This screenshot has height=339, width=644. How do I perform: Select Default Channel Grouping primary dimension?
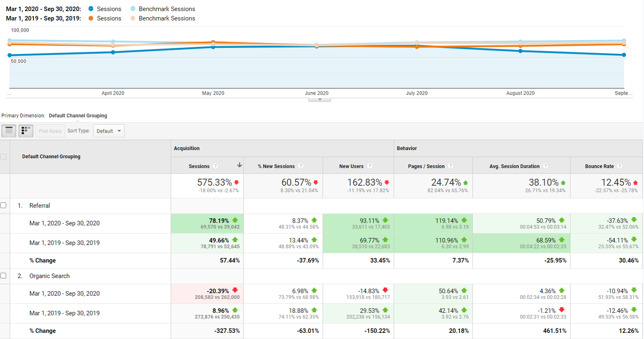pos(78,116)
